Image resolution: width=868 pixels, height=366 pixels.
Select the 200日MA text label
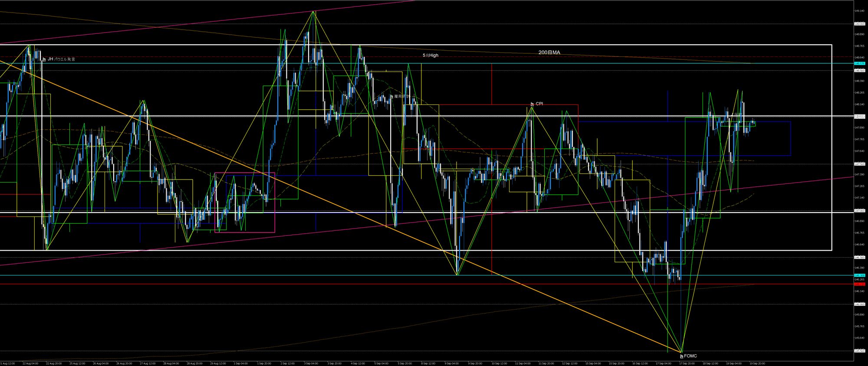pyautogui.click(x=549, y=52)
